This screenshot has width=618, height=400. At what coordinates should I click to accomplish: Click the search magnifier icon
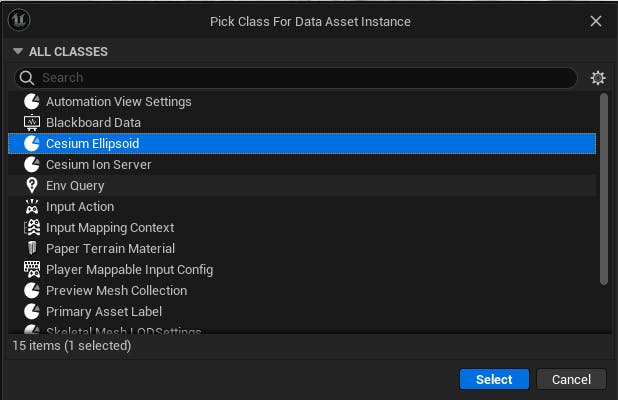pyautogui.click(x=26, y=78)
